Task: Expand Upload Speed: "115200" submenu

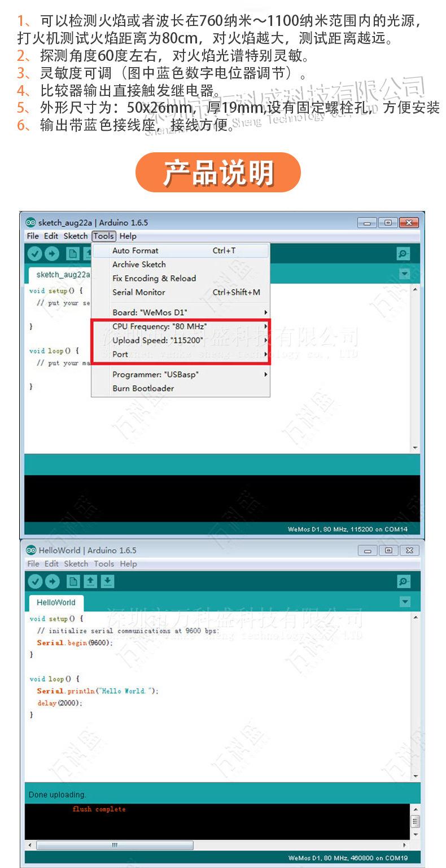Action: tap(181, 340)
